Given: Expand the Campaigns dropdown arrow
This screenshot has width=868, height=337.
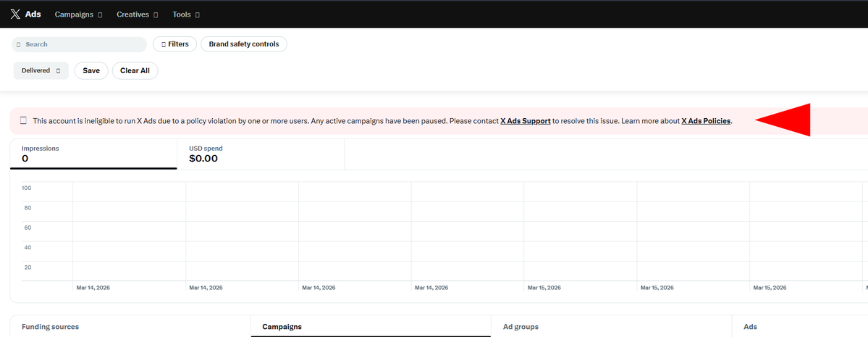Looking at the screenshot, I should point(100,15).
